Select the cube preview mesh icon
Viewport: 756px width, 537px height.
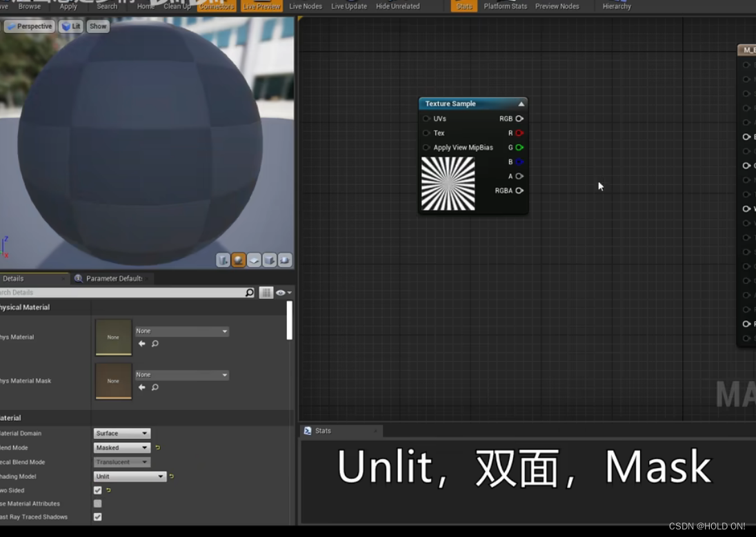click(269, 260)
